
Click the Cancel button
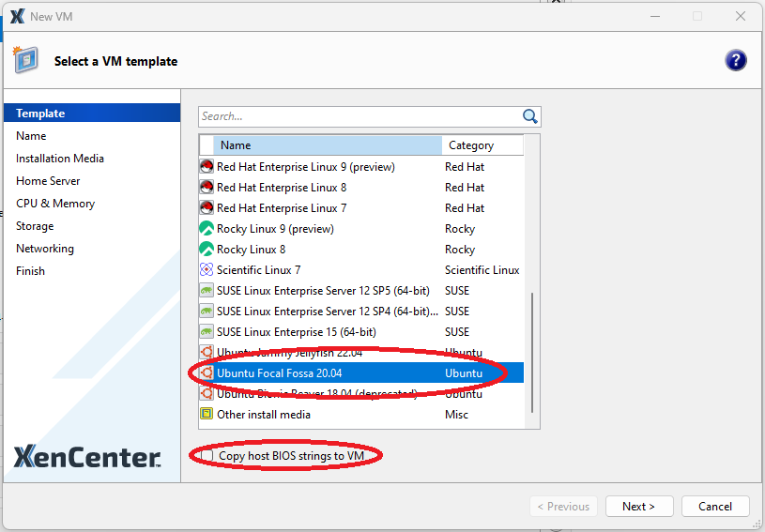coord(715,506)
